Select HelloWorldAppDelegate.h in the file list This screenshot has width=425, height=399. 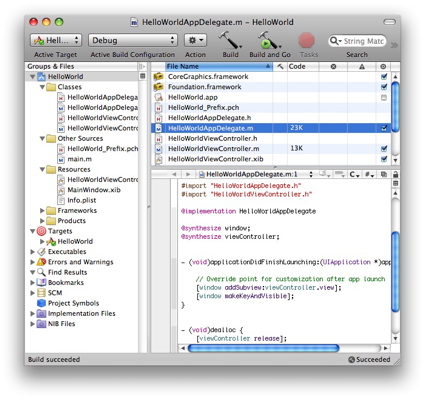coord(271,118)
